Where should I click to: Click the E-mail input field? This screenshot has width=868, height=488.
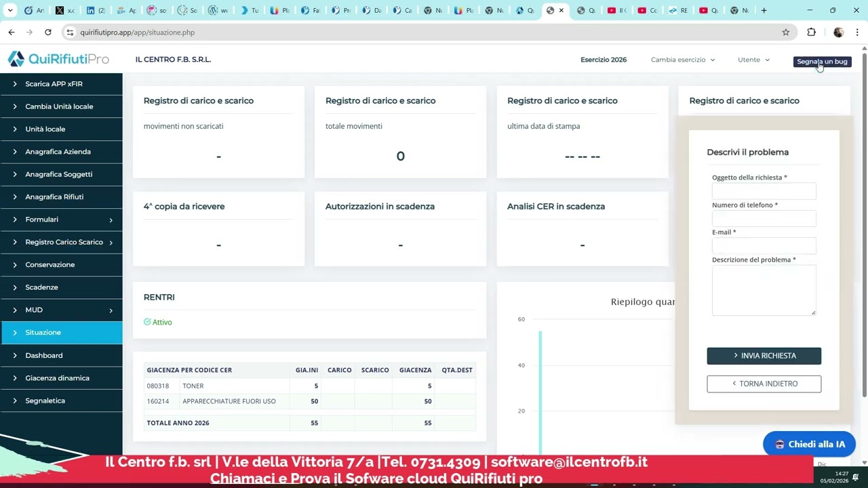click(x=764, y=245)
